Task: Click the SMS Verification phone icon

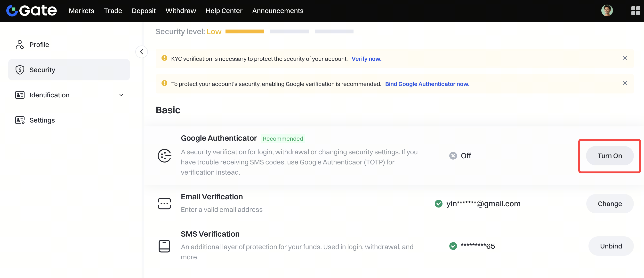Action: [164, 246]
